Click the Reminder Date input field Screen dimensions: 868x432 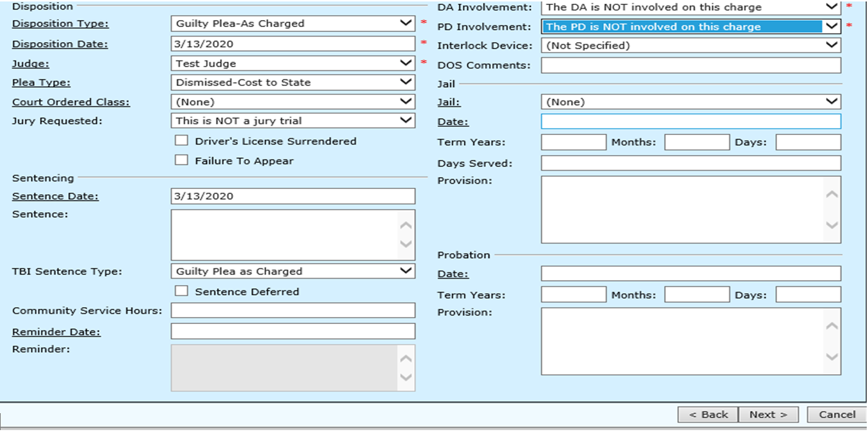(292, 331)
